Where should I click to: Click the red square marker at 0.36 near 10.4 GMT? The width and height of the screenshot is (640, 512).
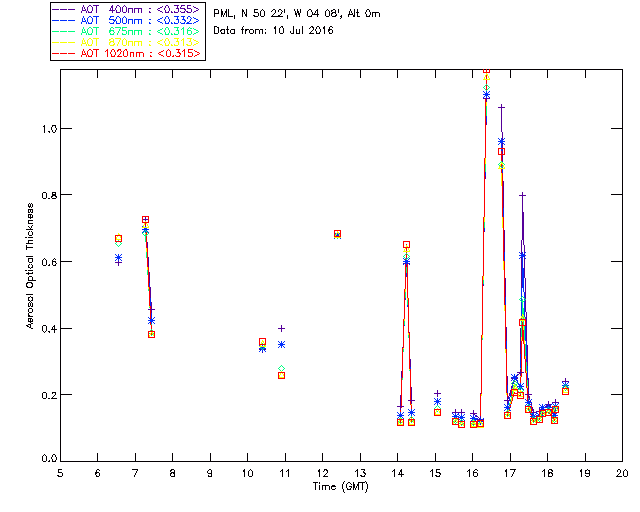click(x=262, y=341)
